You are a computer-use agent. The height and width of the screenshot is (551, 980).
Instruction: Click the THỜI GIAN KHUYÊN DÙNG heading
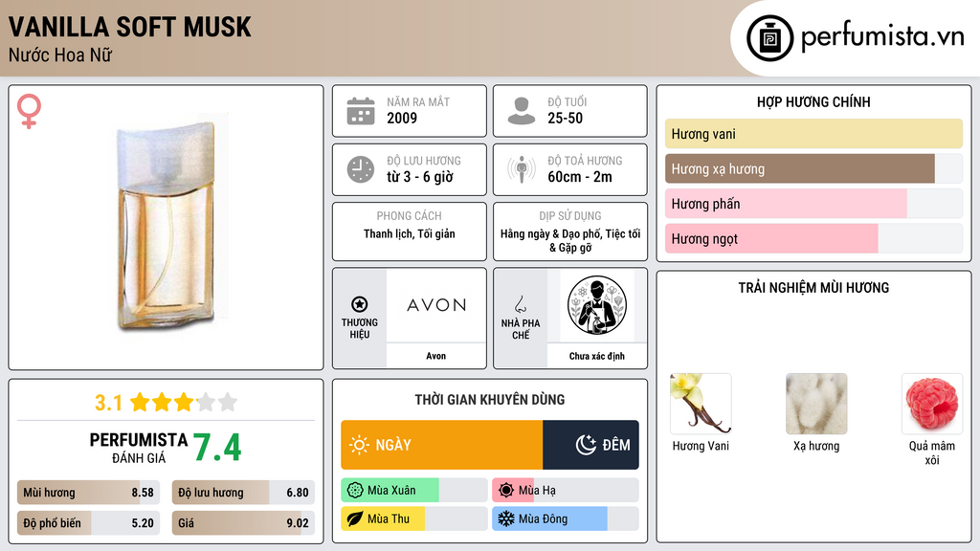coord(490,400)
